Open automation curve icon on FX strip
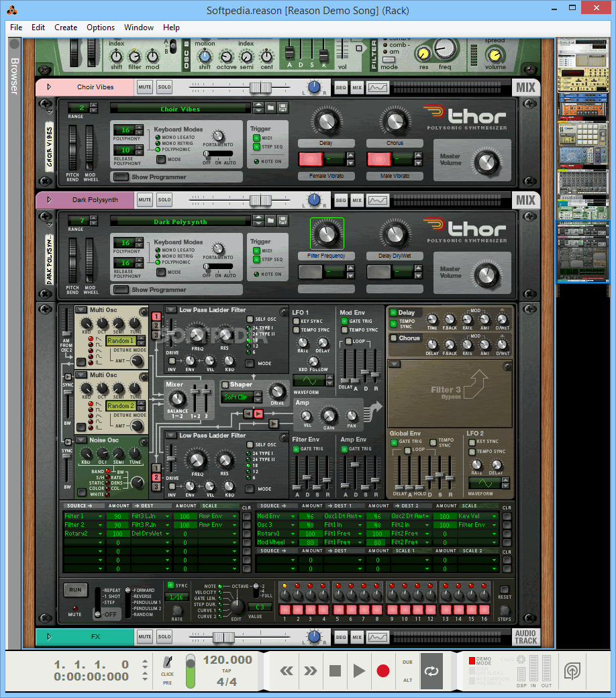This screenshot has width=616, height=698. pos(377,637)
